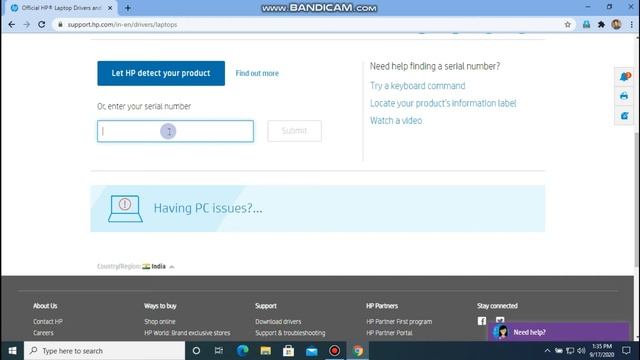640x360 pixels.
Task: Click the Stay connected footer heading
Action: (497, 306)
